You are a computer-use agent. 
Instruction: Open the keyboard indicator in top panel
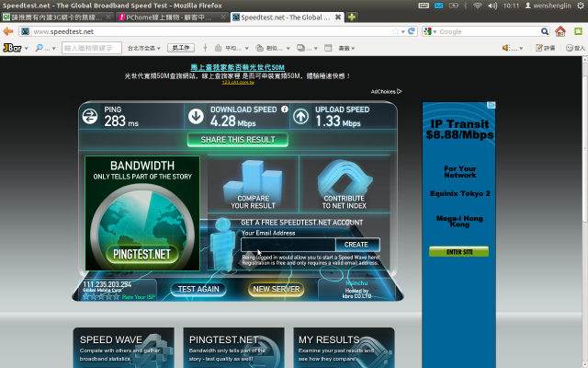(x=424, y=6)
